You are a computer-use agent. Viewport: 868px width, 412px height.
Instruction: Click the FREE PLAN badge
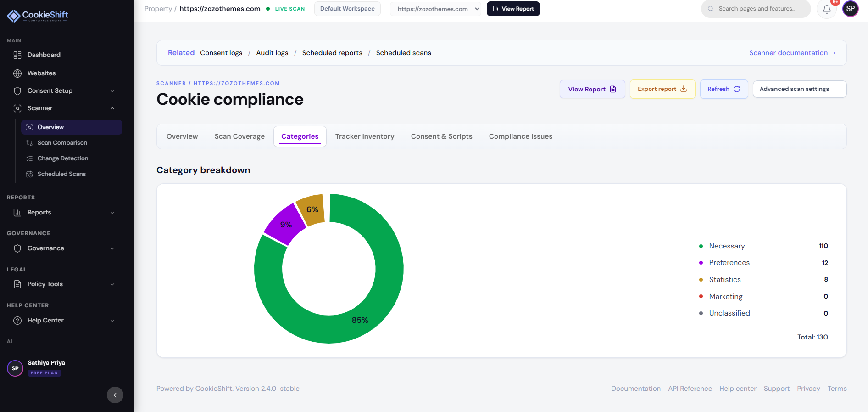[45, 373]
